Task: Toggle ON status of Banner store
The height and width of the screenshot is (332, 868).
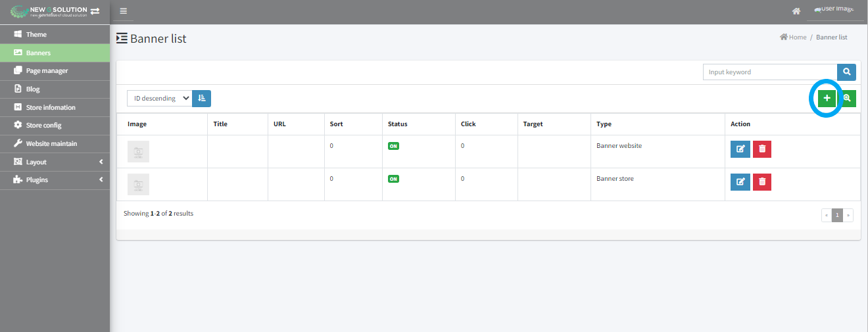Action: pyautogui.click(x=393, y=179)
